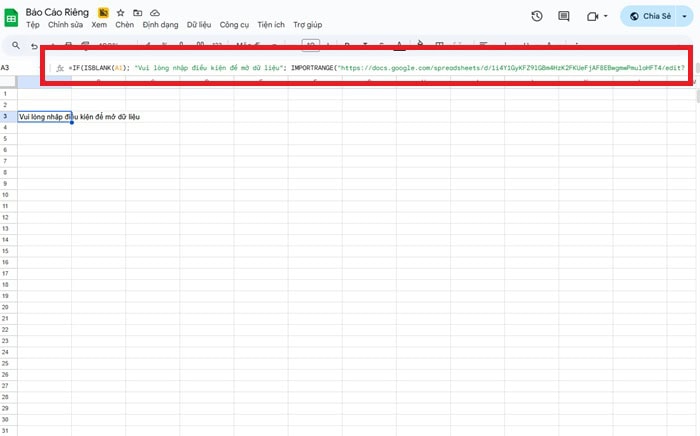This screenshot has width=700, height=436.
Task: Expand the dropdown arrow on Chia Sẻ button
Action: [683, 16]
